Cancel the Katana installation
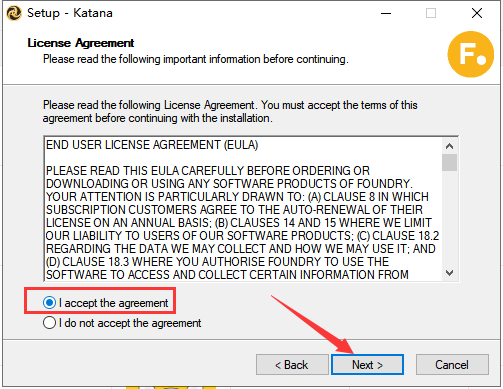 point(452,365)
